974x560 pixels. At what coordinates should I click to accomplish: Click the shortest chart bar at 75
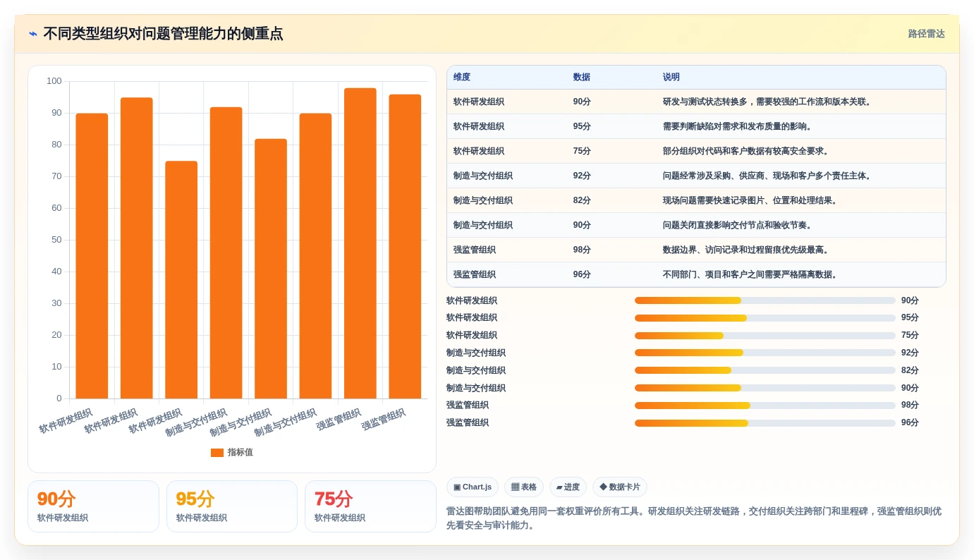pos(181,280)
